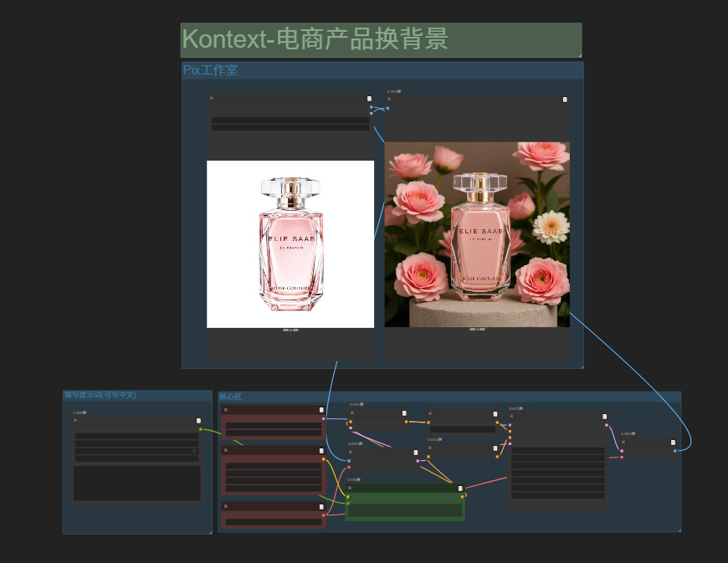The width and height of the screenshot is (728, 563).
Task: Click the document icon on the rightmost small node in 核心区
Action: (673, 443)
